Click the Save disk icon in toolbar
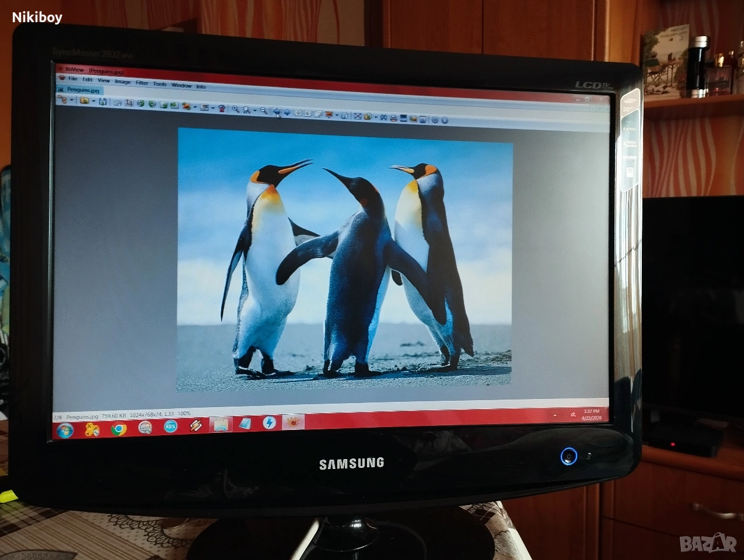 point(103,101)
